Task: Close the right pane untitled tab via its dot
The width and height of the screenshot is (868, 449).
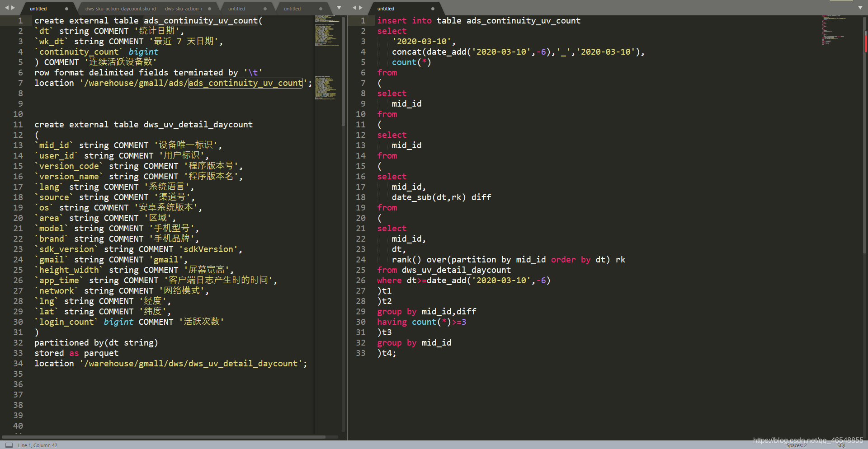Action: [433, 9]
